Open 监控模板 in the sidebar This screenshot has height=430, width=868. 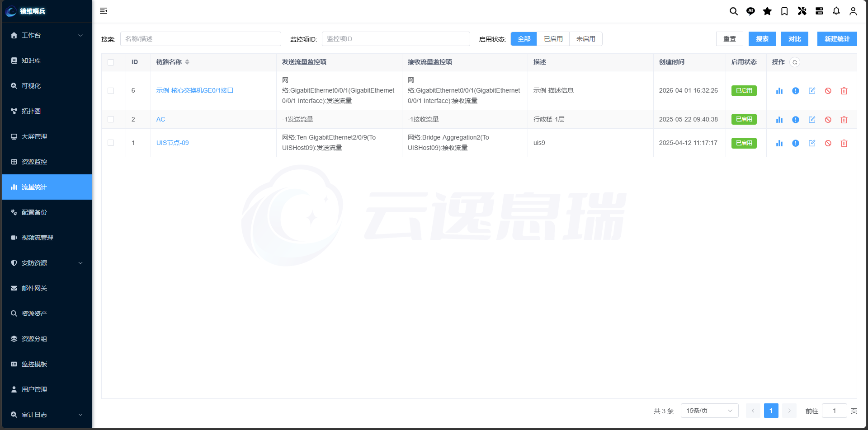click(47, 364)
